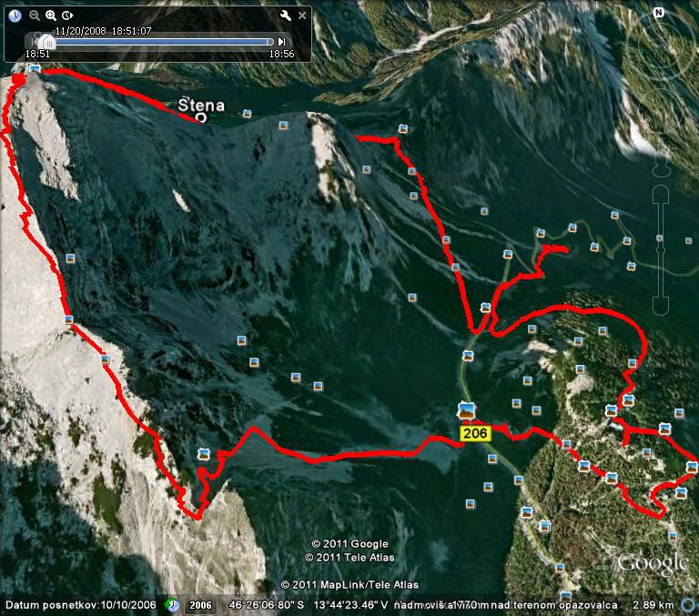The width and height of the screenshot is (699, 616).
Task: Click the 2.89 km eye altitude value
Action: [653, 605]
